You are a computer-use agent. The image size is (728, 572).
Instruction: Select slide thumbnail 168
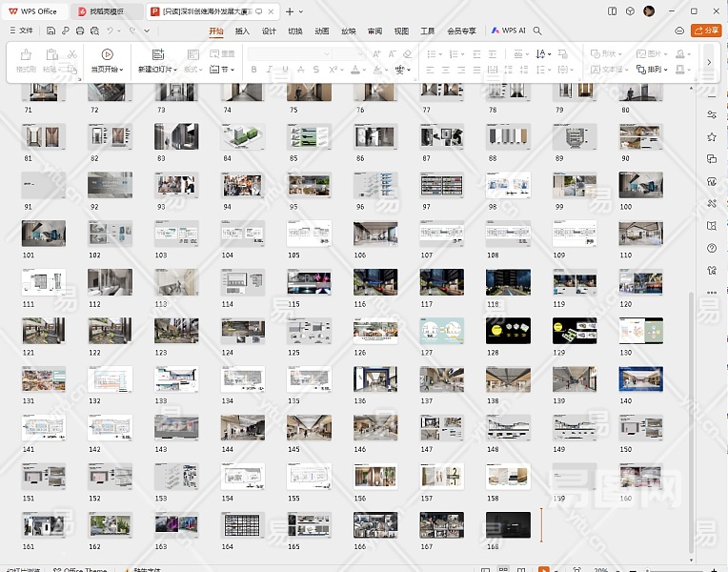508,524
